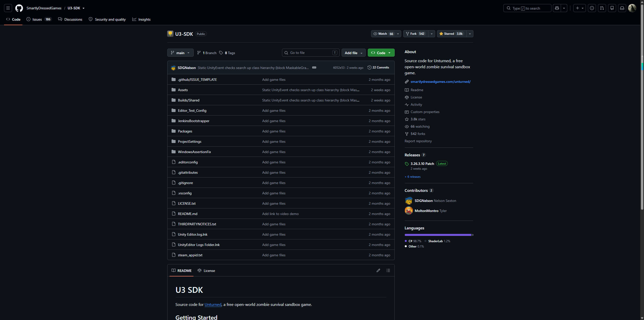The height and width of the screenshot is (320, 644).
Task: Jump to Readme in About sidebar
Action: point(414,90)
